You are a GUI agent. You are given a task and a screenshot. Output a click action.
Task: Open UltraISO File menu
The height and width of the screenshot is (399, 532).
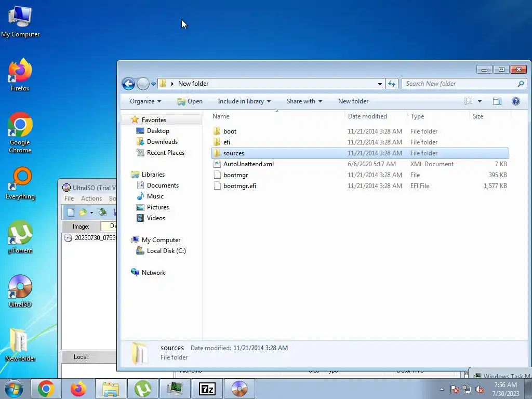(69, 198)
